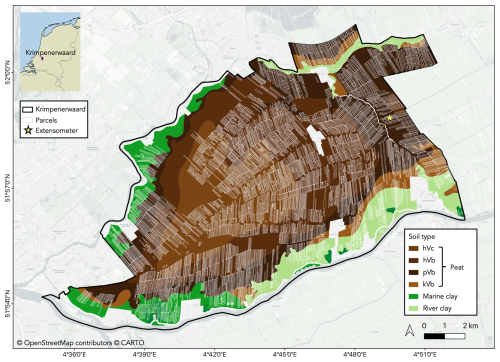Click the 52°0'0"N latitude label

(7, 72)
